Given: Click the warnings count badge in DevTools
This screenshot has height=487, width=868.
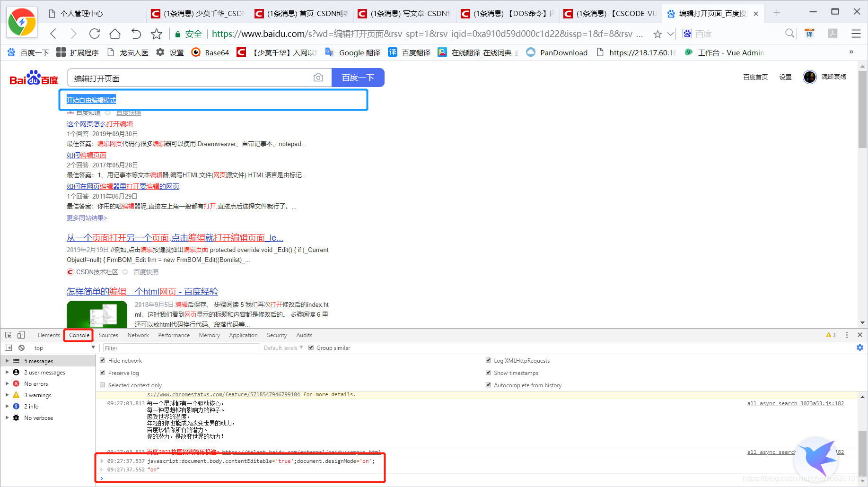Looking at the screenshot, I should 831,335.
